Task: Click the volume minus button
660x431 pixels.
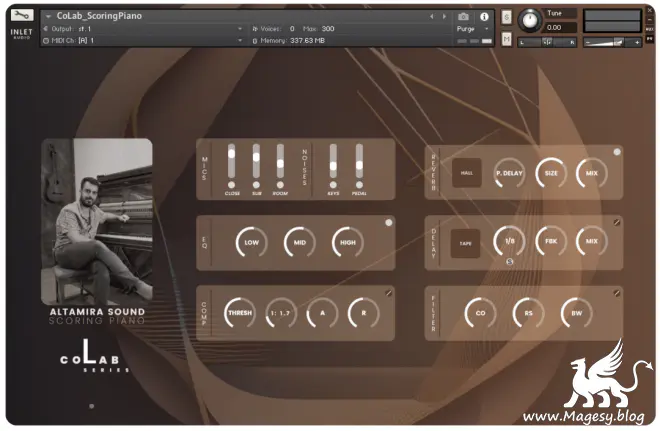Action: tap(588, 42)
